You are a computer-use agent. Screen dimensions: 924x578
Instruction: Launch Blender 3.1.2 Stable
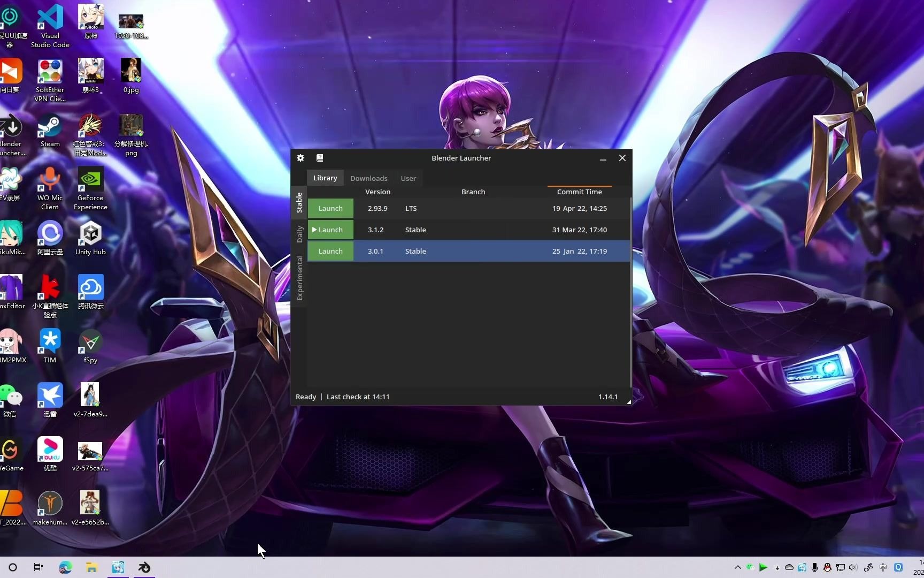[330, 230]
